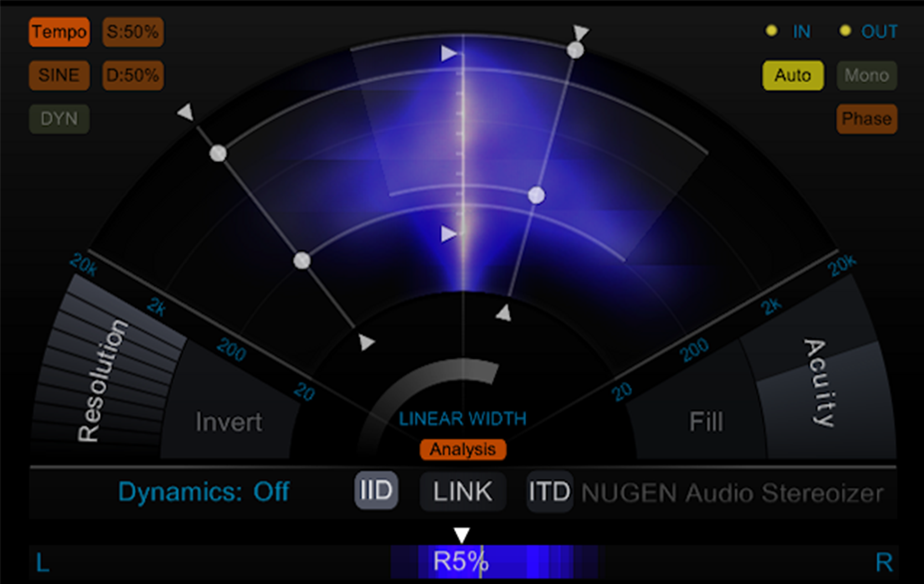
Task: Click the left 200 frequency label
Action: pyautogui.click(x=232, y=349)
